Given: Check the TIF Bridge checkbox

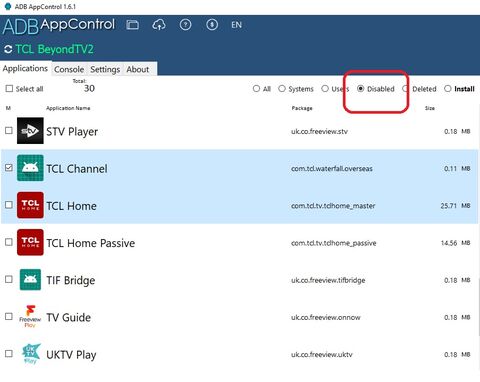Looking at the screenshot, I should tap(9, 279).
